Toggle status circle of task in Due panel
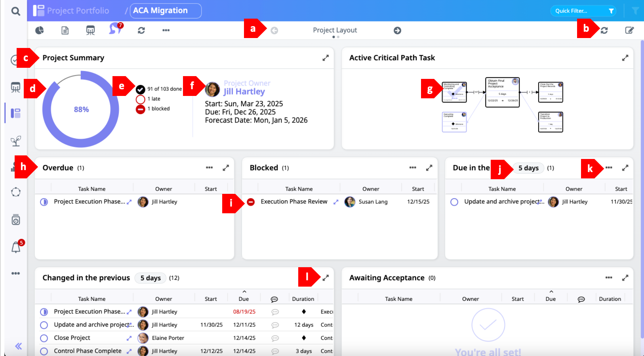The image size is (644, 356). pos(454,202)
